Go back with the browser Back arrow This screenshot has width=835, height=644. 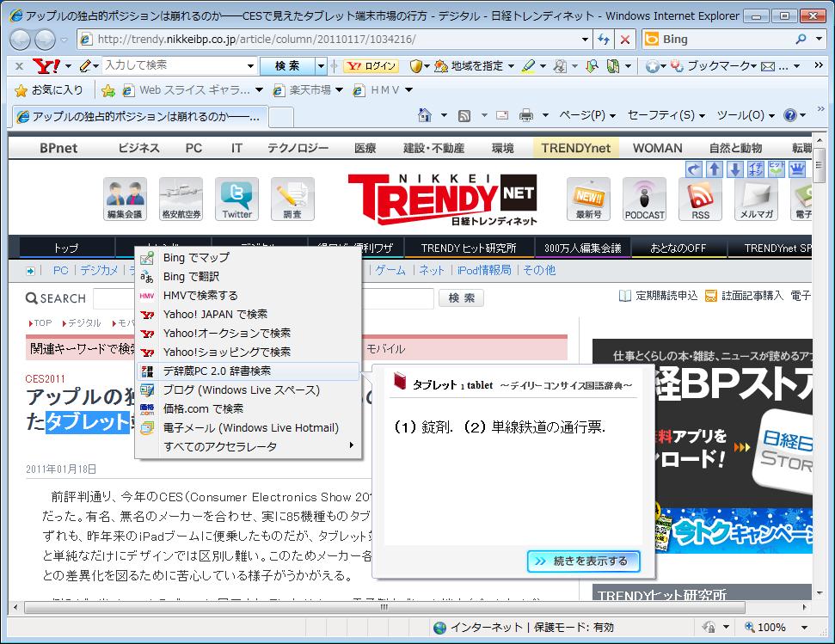point(21,40)
